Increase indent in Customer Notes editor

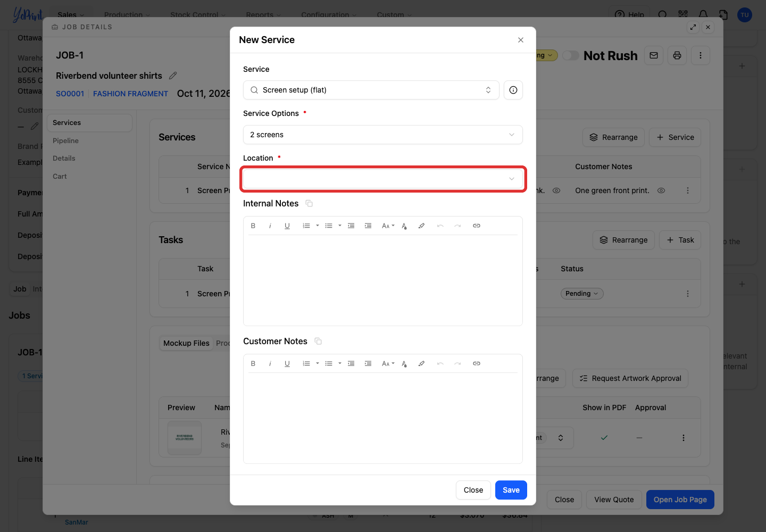(x=368, y=363)
